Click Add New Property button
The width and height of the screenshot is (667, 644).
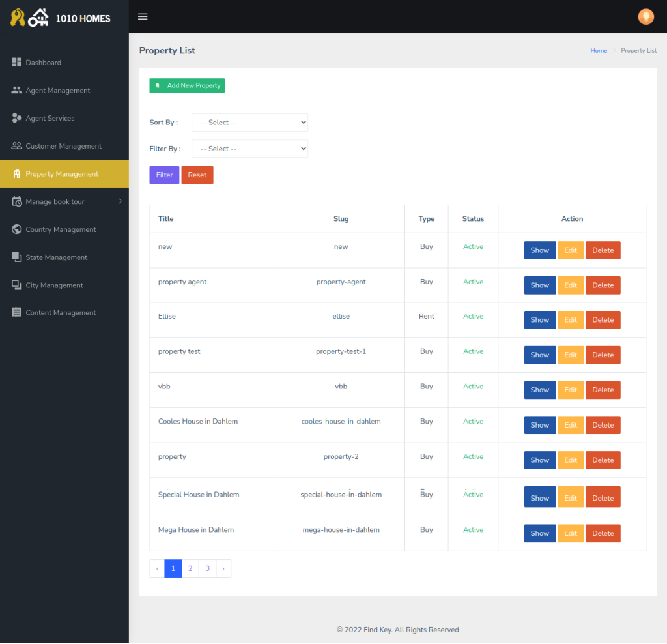pos(187,85)
